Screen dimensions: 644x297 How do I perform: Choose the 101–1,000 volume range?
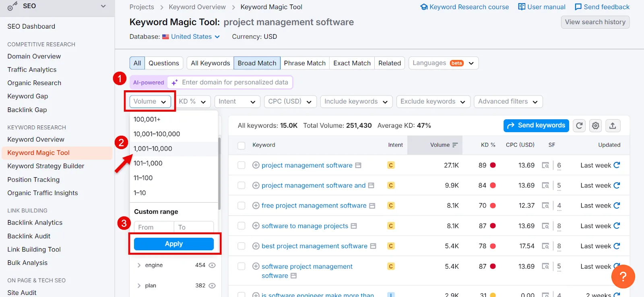[174, 163]
